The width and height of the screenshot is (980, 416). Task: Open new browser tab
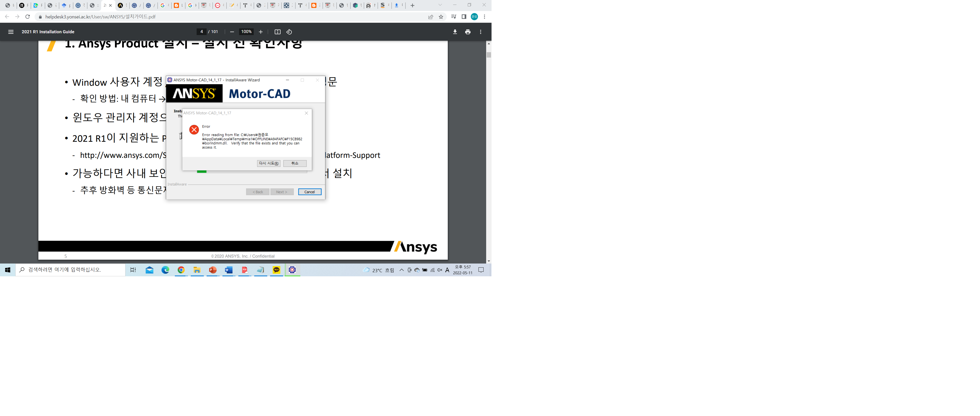pos(412,5)
